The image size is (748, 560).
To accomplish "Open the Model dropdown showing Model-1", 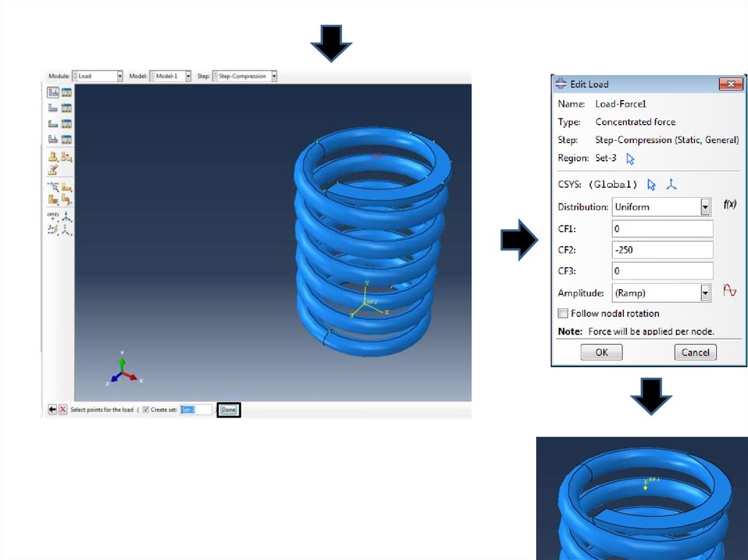I will pyautogui.click(x=170, y=76).
